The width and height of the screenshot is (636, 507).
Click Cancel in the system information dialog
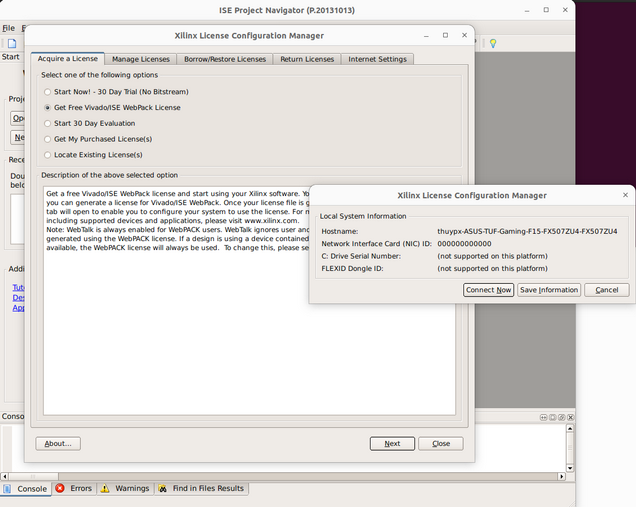pyautogui.click(x=607, y=290)
